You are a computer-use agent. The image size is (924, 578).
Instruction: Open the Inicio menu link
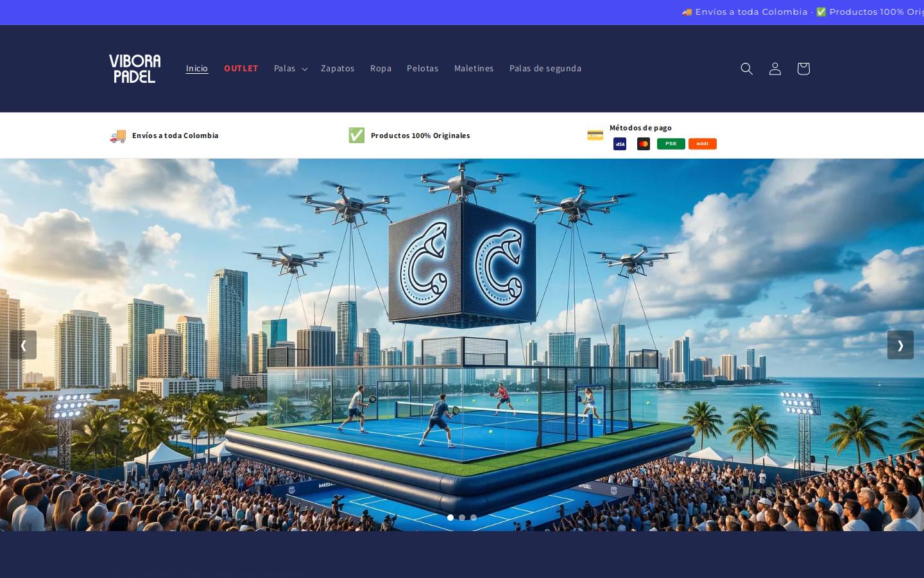(197, 69)
